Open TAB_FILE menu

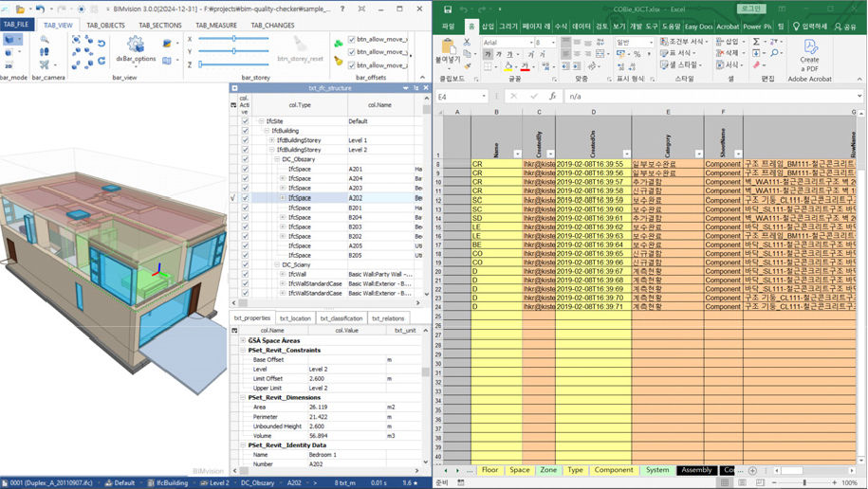pos(16,25)
